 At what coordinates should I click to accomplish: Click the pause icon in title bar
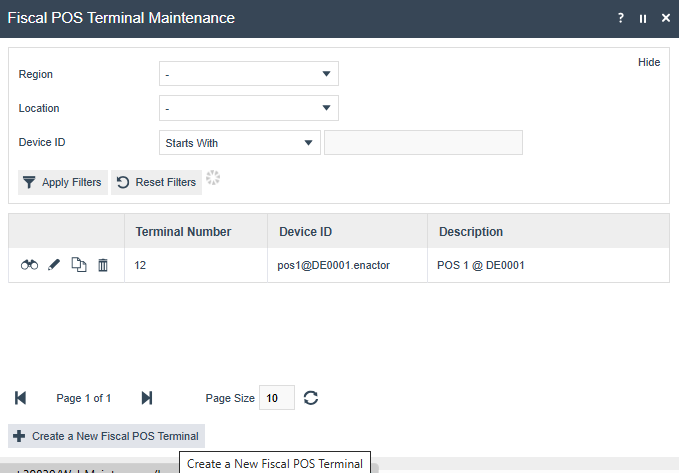pos(643,18)
